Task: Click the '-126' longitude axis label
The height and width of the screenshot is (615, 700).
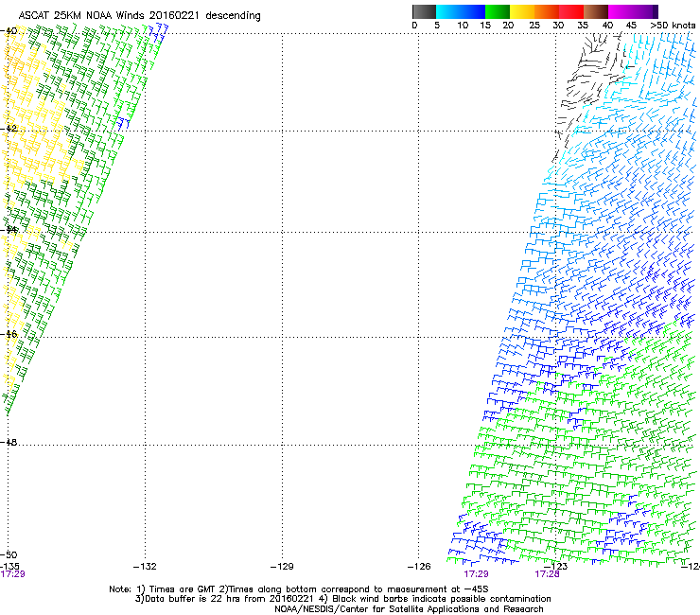Action: [419, 567]
